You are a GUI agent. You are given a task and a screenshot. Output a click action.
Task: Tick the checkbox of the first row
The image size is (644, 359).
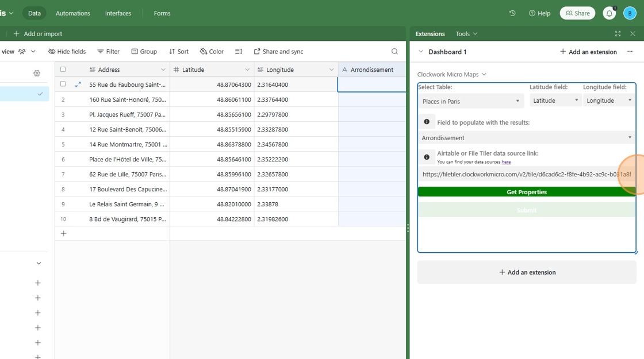63,84
